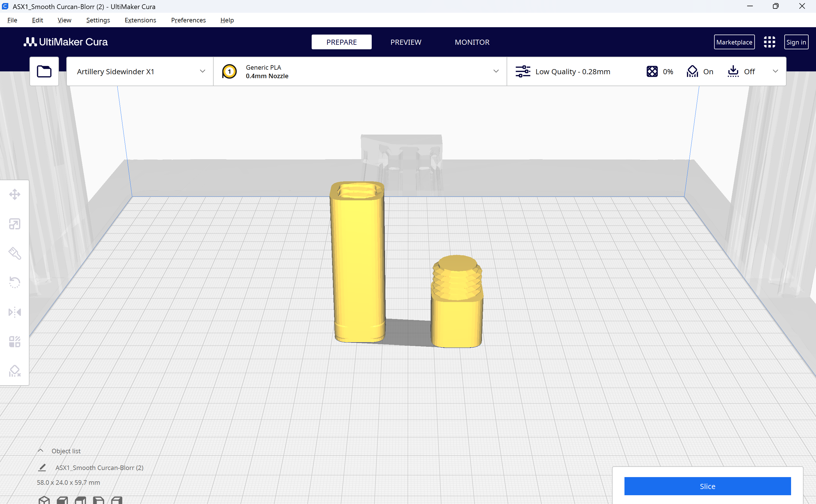This screenshot has width=816, height=504.
Task: Click the Low Quality - 0.28mm profile label
Action: (x=573, y=71)
